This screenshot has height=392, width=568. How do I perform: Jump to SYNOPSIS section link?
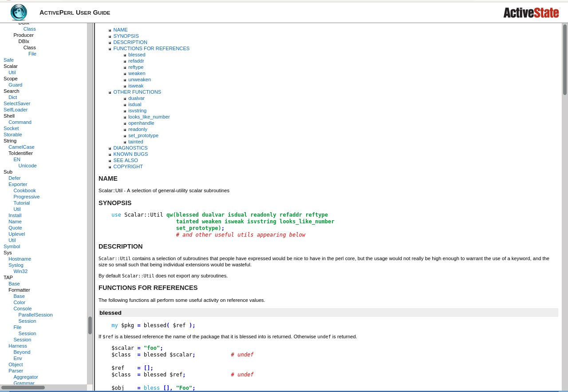coord(126,36)
